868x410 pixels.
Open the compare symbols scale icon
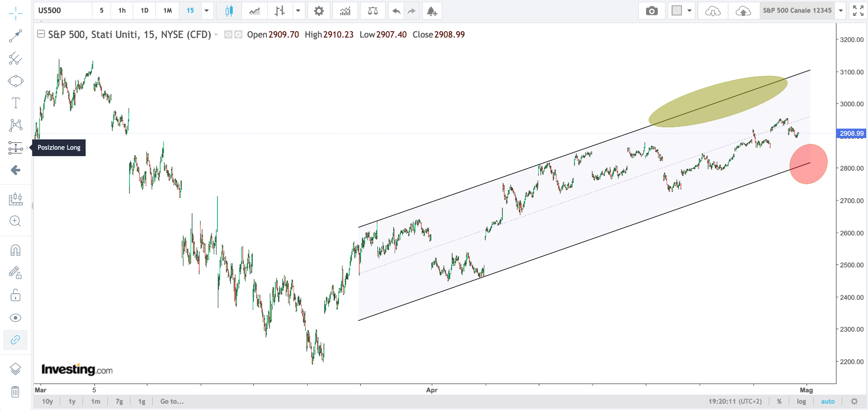coord(372,10)
